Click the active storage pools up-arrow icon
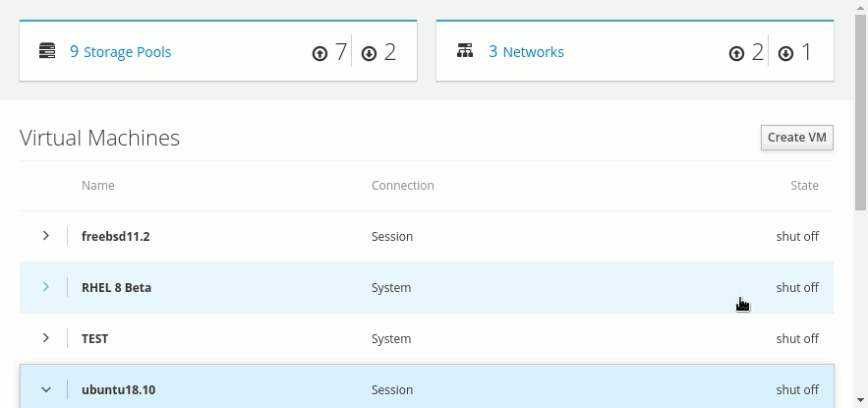Image resolution: width=868 pixels, height=408 pixels. pyautogui.click(x=319, y=53)
